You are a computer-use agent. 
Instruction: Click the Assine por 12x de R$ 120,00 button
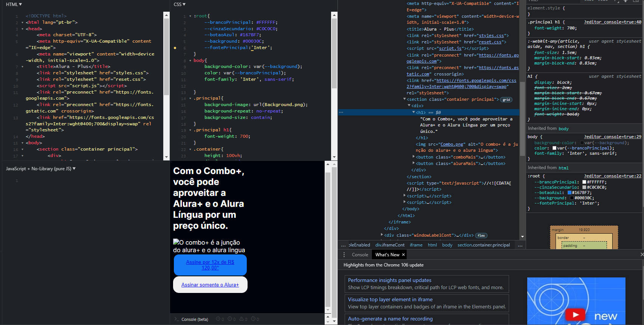[x=210, y=265]
